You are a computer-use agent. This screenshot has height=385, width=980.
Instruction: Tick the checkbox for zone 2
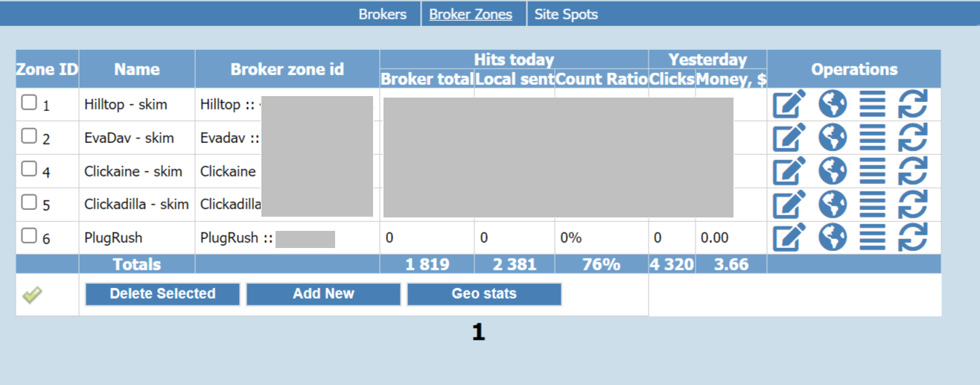29,136
